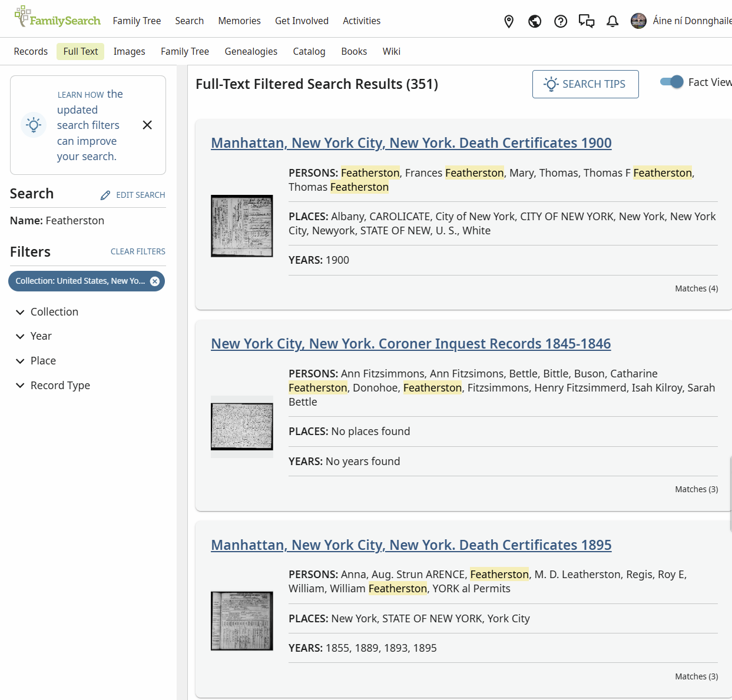Dismiss the search filters tip
Viewport: 732px width, 700px height.
click(x=147, y=125)
